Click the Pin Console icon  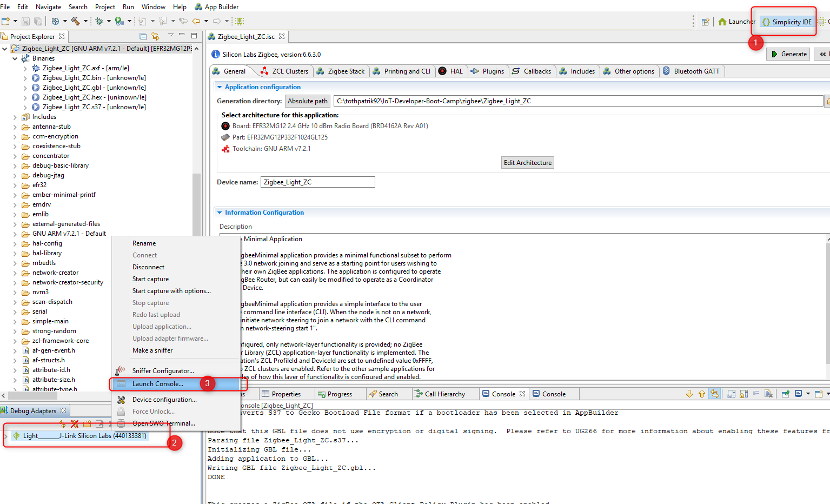point(785,394)
